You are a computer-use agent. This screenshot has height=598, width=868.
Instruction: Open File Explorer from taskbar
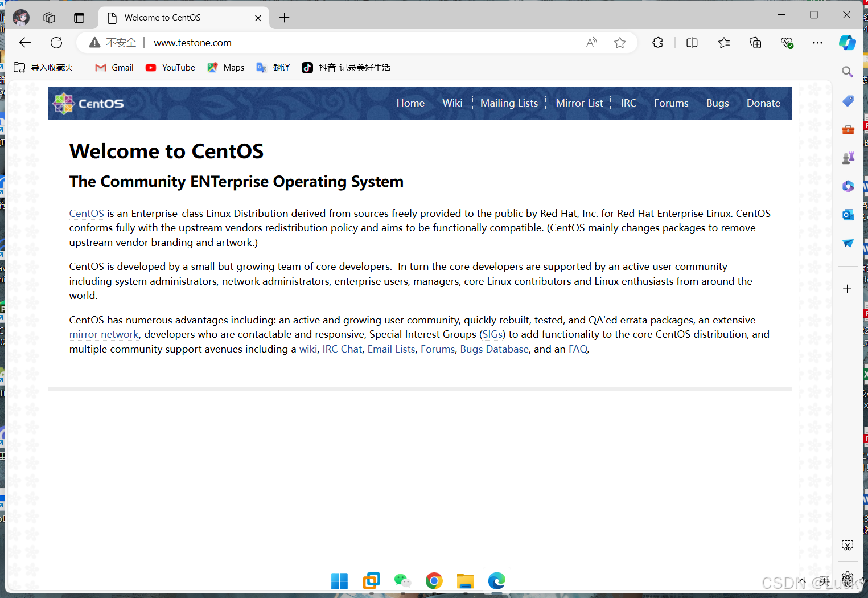click(466, 581)
